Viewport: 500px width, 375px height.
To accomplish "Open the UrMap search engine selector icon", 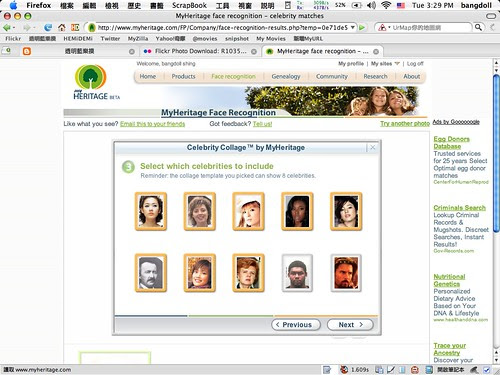I will (383, 28).
